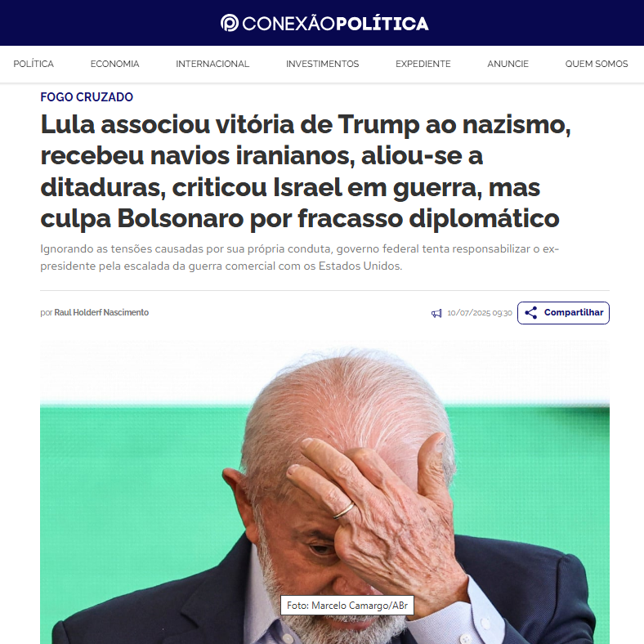
Task: Click the Conexão Política logo icon
Action: 229,23
